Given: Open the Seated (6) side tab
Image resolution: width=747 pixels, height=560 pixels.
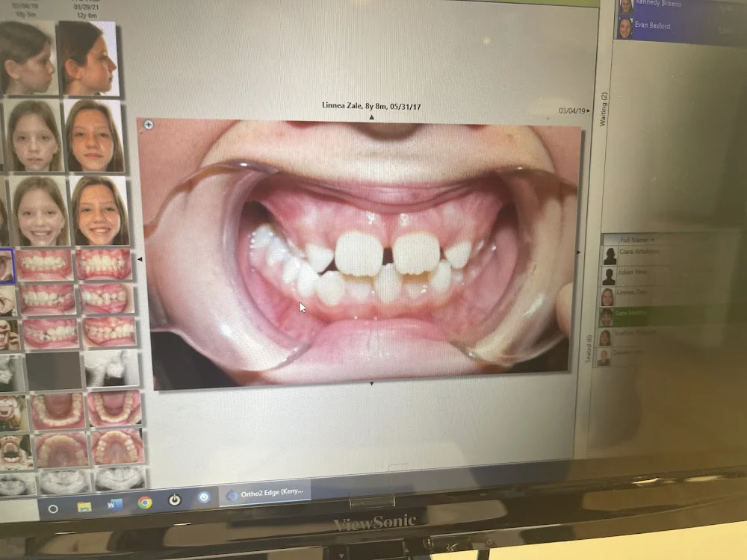Looking at the screenshot, I should click(589, 349).
